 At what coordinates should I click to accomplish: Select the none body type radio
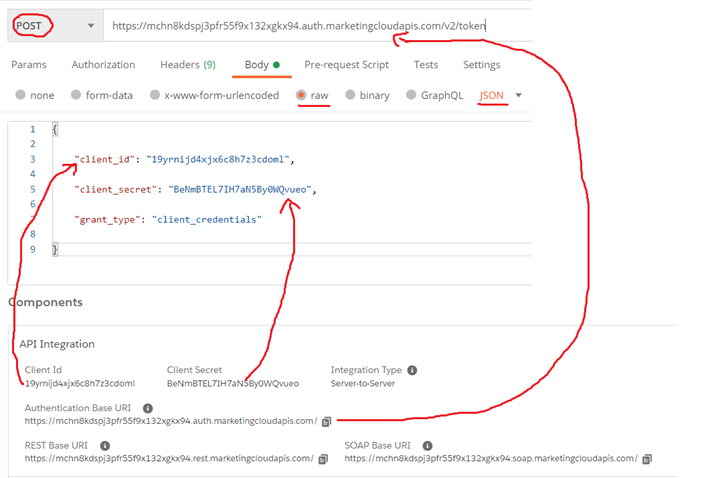20,95
